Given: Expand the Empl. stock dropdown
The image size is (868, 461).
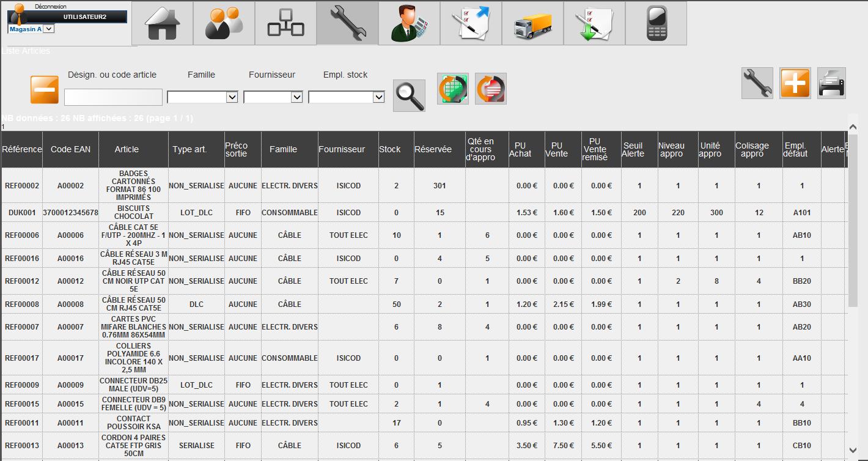Looking at the screenshot, I should (x=347, y=97).
